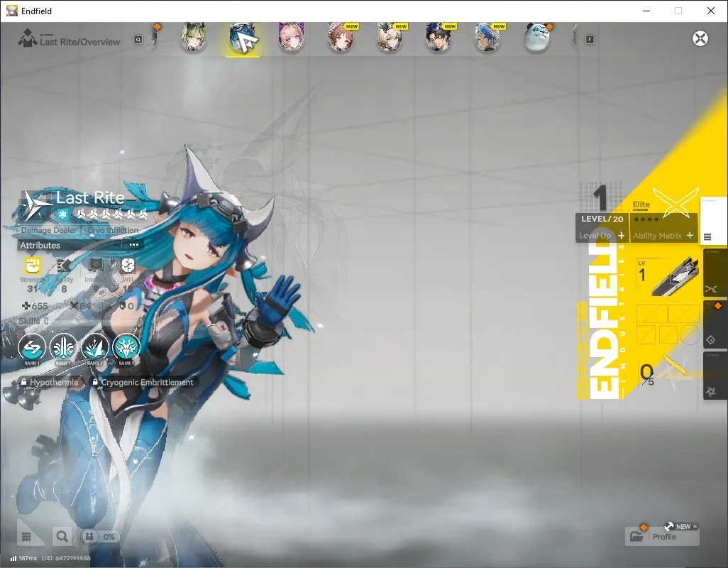Click the Will brain attribute icon

point(127,266)
